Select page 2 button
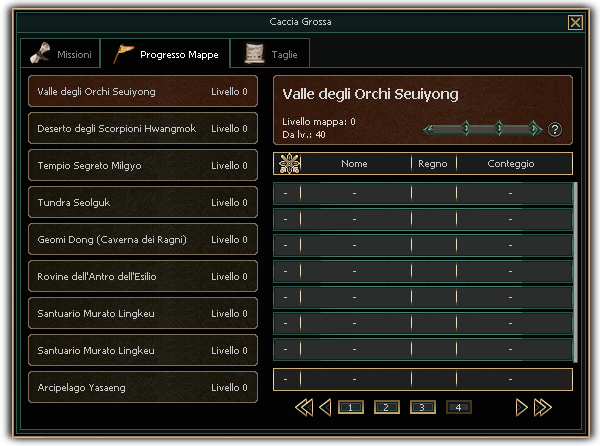Viewport: 600px width, 446px height. pyautogui.click(x=386, y=407)
